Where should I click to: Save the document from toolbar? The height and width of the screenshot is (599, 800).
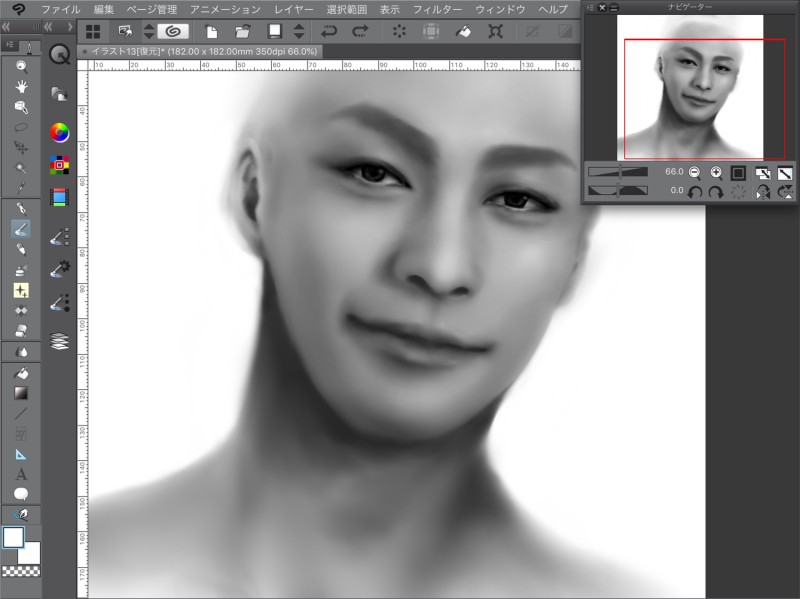click(274, 32)
